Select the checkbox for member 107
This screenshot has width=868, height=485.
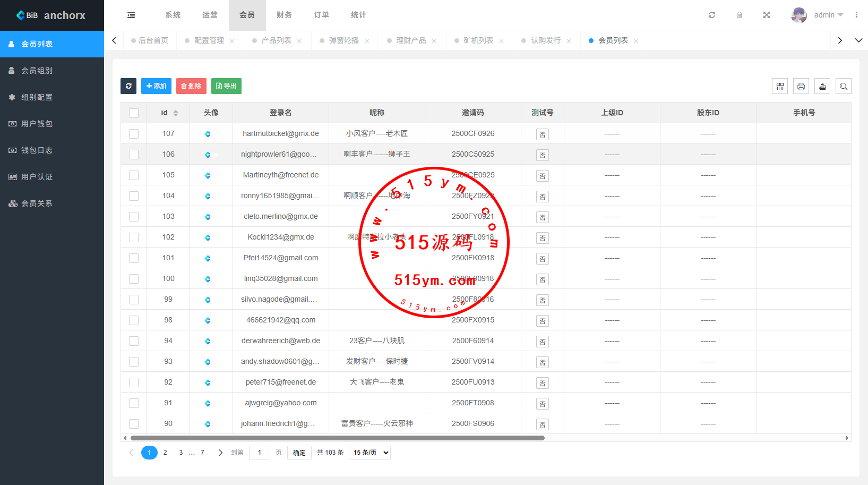coord(134,134)
